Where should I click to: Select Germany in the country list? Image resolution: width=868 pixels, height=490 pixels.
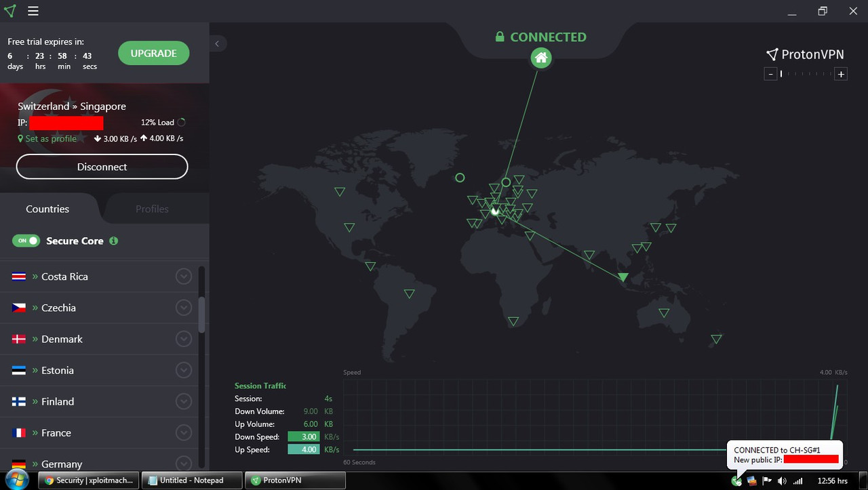100,463
